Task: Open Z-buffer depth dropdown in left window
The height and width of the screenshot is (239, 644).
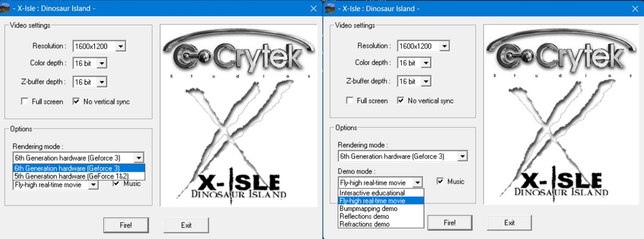Action: click(102, 82)
